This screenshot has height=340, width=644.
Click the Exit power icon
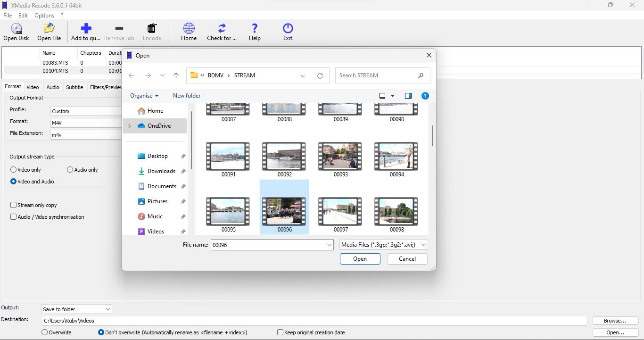pyautogui.click(x=288, y=29)
